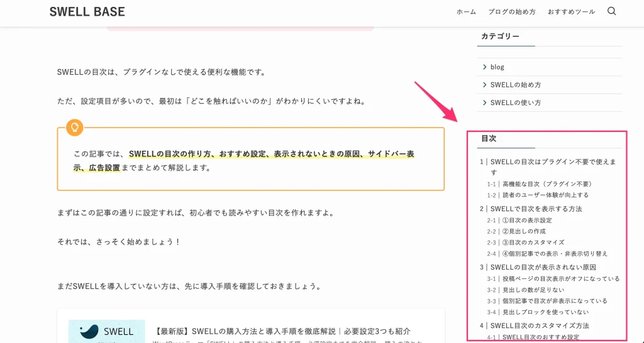The width and height of the screenshot is (644, 343).
Task: Jump to 2 | SWELLで目次を表示する方法
Action: [531, 209]
